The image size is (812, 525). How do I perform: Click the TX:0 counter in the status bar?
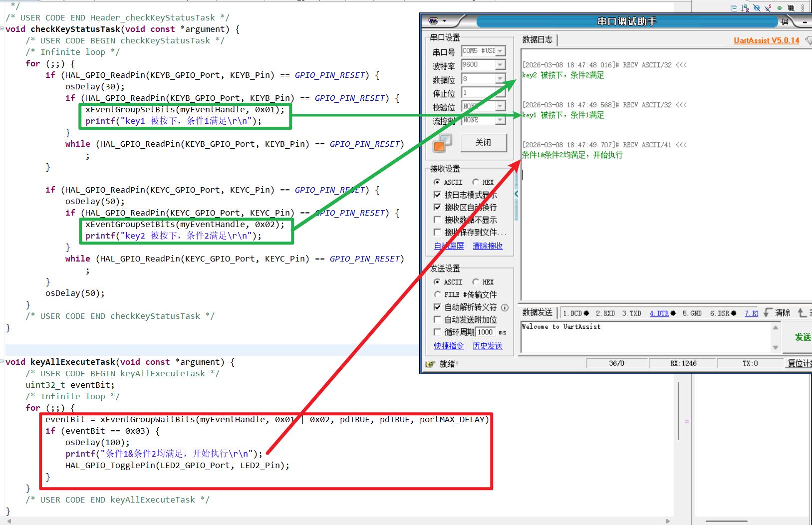click(750, 363)
